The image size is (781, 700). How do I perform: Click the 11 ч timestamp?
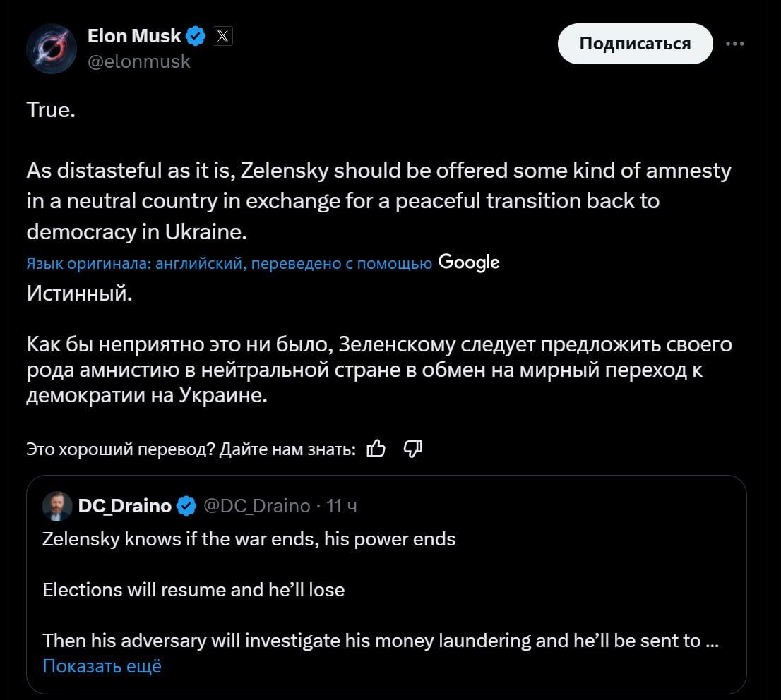tap(342, 506)
